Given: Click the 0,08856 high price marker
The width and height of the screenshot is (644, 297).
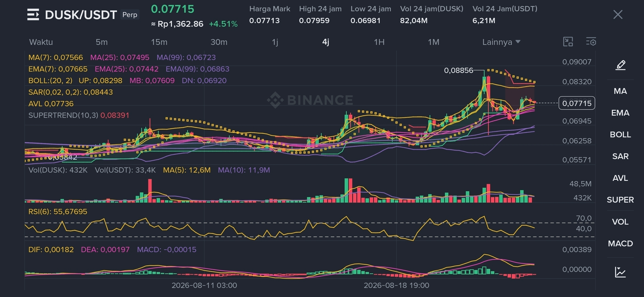Looking at the screenshot, I should 458,70.
